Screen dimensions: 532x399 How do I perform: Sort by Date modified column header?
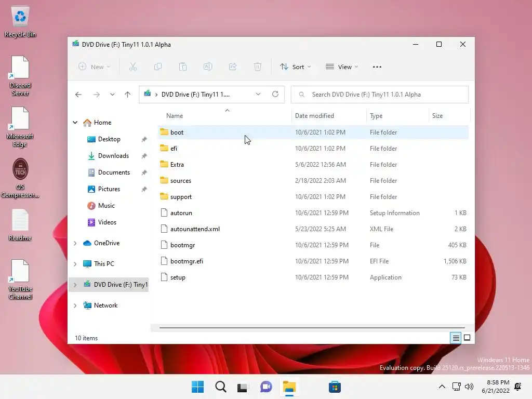point(329,116)
